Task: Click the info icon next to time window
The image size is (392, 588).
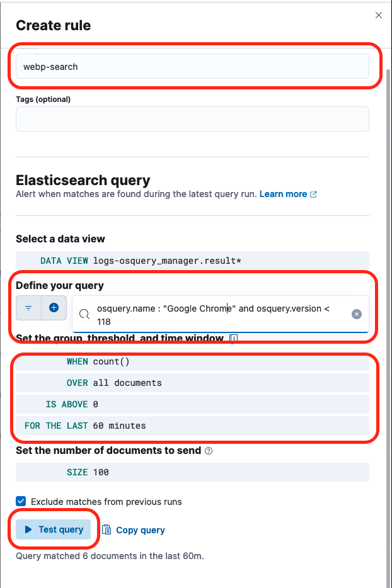Action: pyautogui.click(x=233, y=339)
